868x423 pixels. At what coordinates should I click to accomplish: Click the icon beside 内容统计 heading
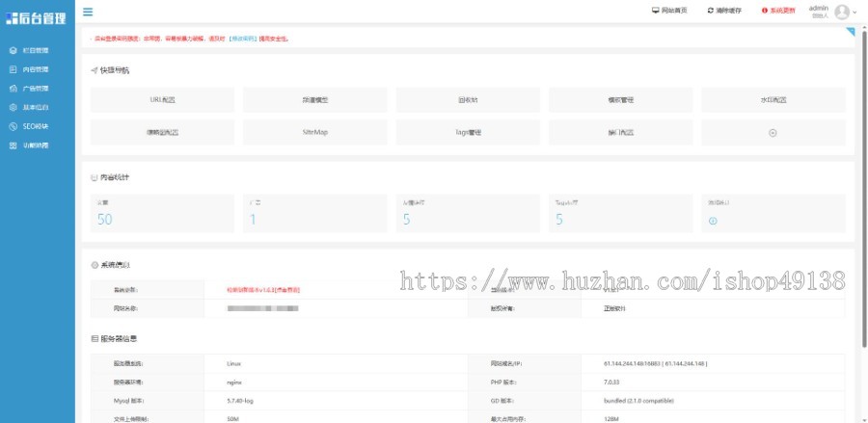tap(95, 177)
